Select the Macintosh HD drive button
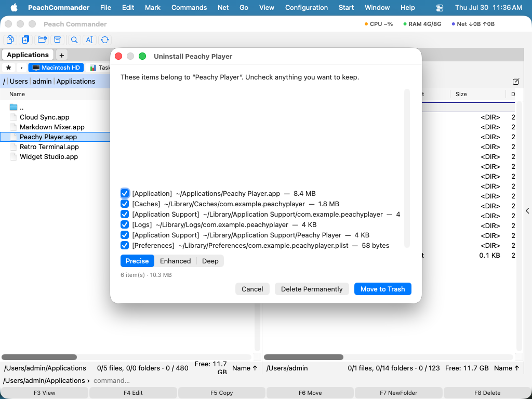The width and height of the screenshot is (532, 399). coord(56,68)
